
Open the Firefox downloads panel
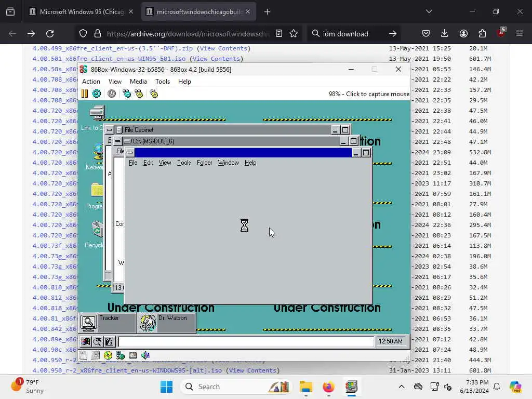click(445, 34)
